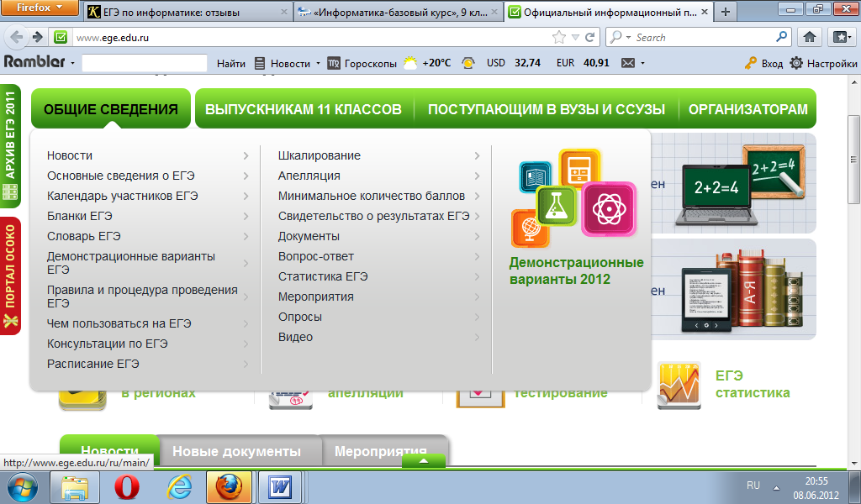The height and width of the screenshot is (504, 861).
Task: Click the Rambler logo in toolbar
Action: pyautogui.click(x=34, y=62)
